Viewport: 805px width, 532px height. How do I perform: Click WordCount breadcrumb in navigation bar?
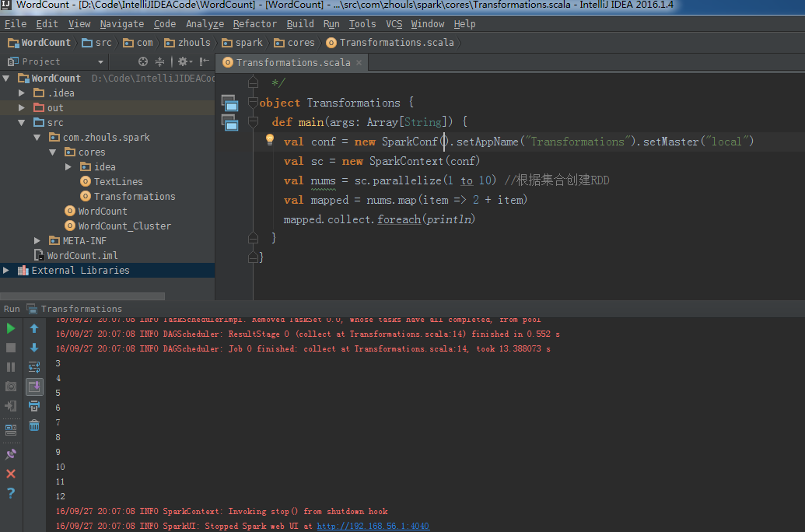[x=39, y=43]
